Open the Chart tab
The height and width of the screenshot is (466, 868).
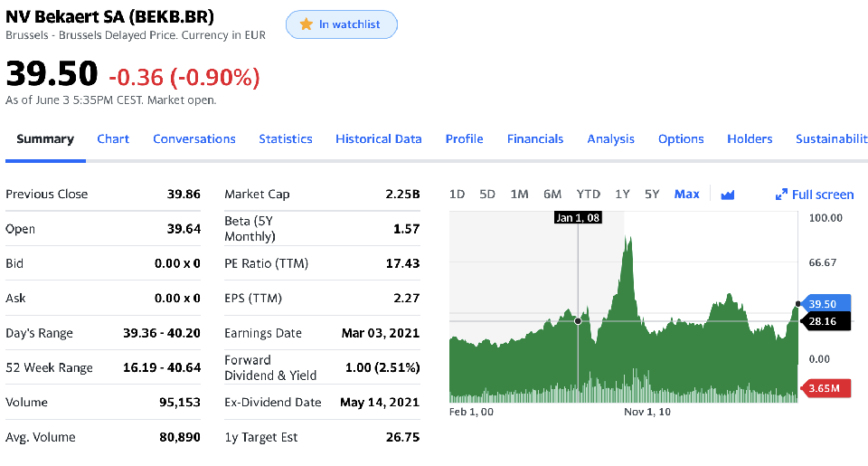click(113, 139)
